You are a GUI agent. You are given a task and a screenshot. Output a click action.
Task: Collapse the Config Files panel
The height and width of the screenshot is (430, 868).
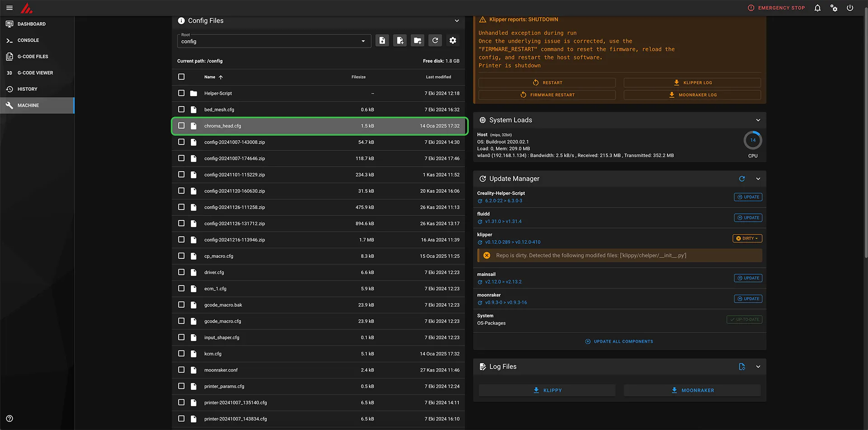457,21
